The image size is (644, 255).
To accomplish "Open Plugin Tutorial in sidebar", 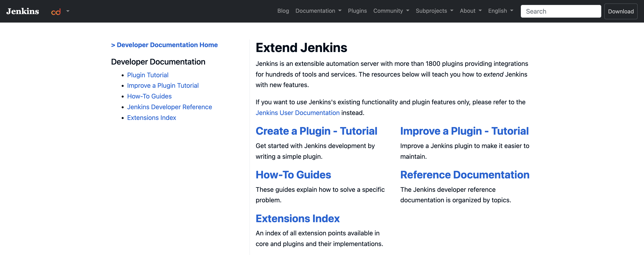I will [148, 75].
